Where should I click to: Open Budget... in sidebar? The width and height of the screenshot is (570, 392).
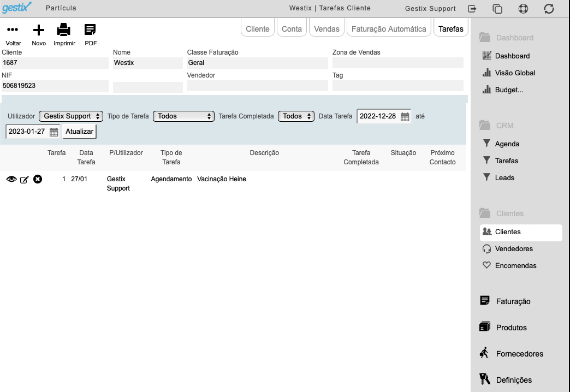coord(509,90)
